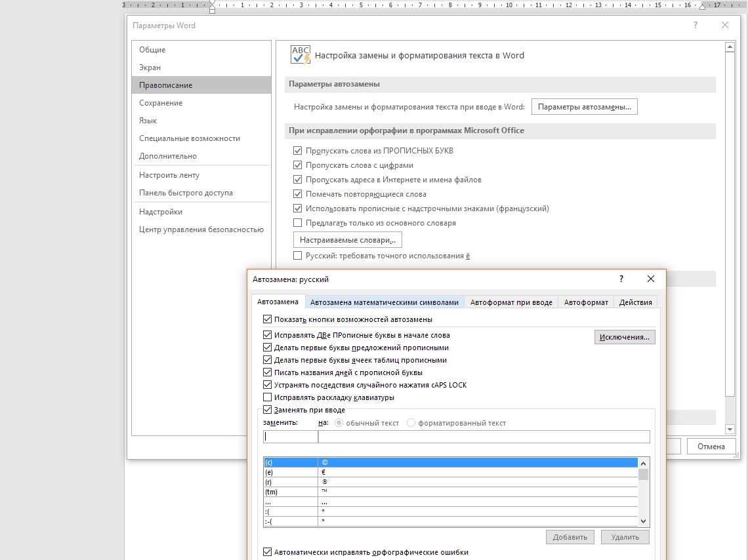Open Настраиваемые словари... button
The height and width of the screenshot is (560, 748).
[348, 240]
